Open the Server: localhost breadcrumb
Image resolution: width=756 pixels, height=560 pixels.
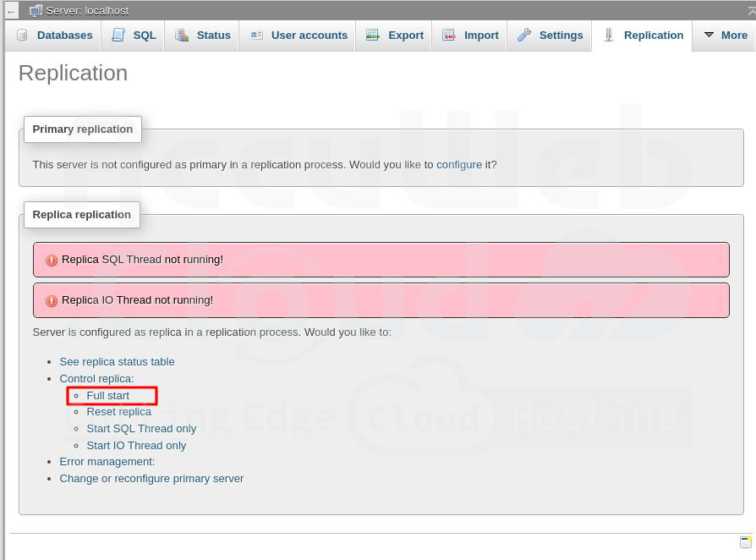tap(87, 11)
